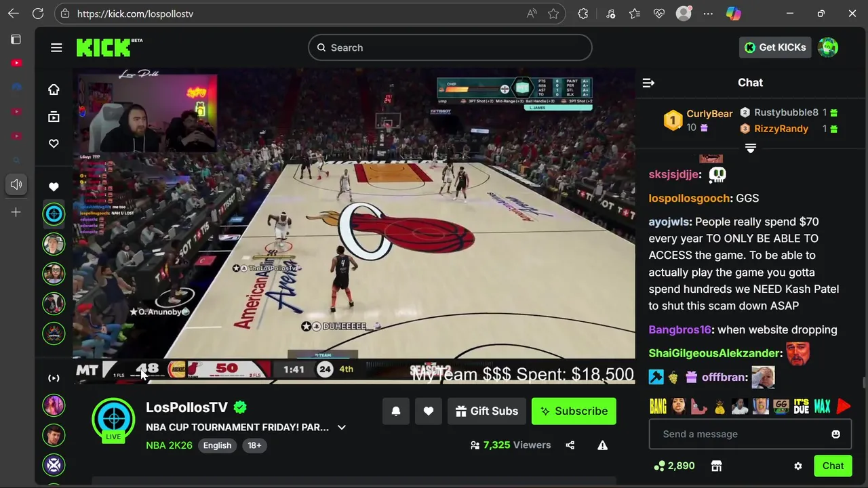Open the Kick shop storefront icon
The width and height of the screenshot is (868, 488).
[x=716, y=466]
